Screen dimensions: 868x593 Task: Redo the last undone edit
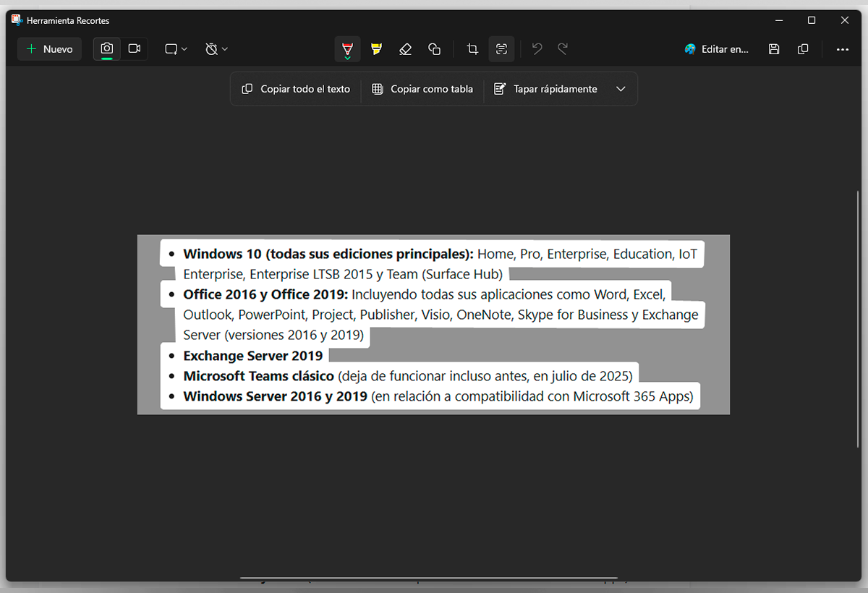(563, 49)
